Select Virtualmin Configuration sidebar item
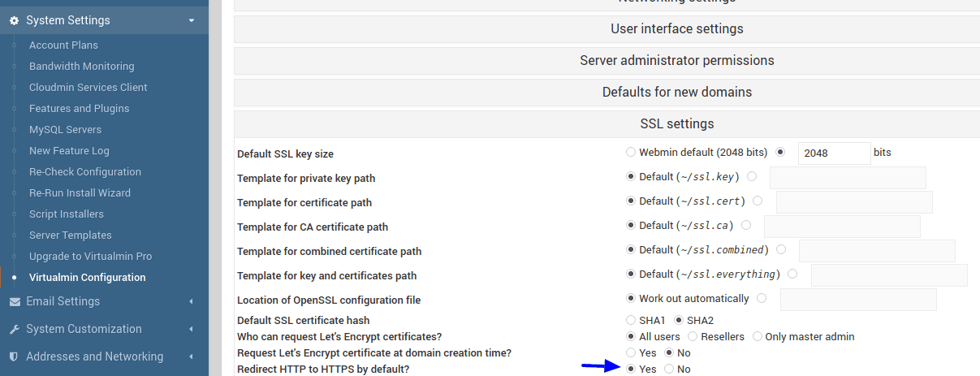 pos(88,278)
